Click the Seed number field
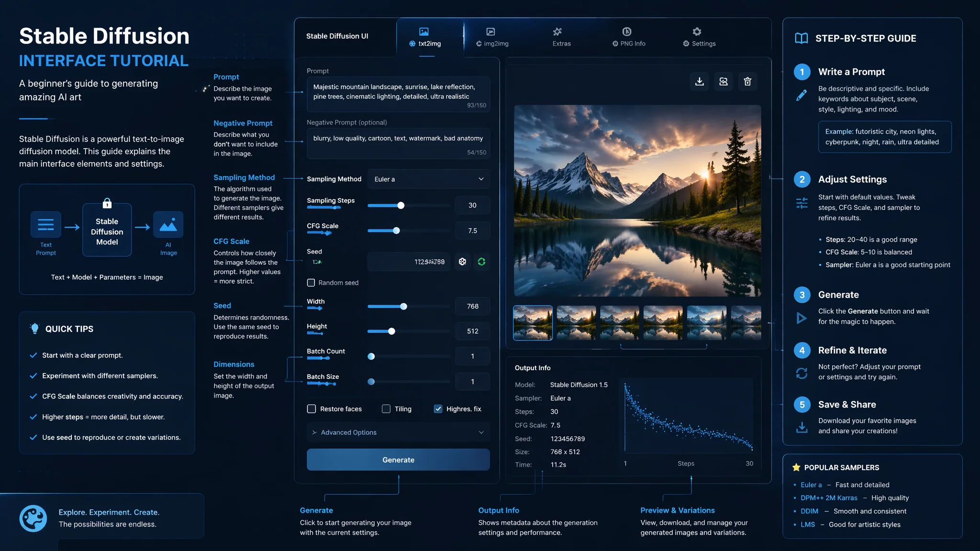This screenshot has width=980, height=551. pos(409,262)
